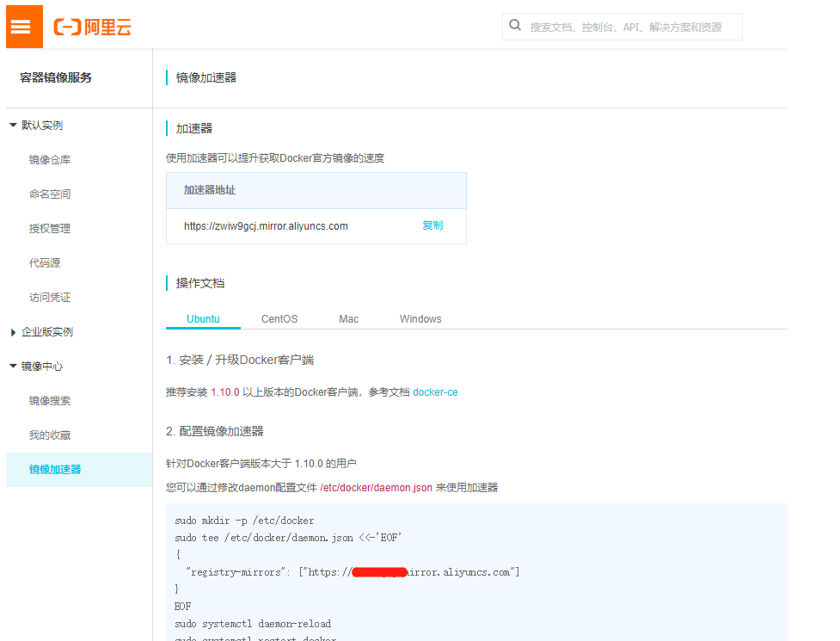The height and width of the screenshot is (641, 840).
Task: Collapse the 镜像中心 section arrow
Action: (14, 366)
